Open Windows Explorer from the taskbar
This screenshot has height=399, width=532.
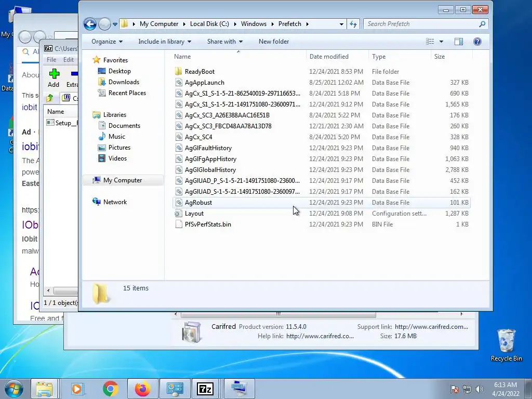coord(44,389)
